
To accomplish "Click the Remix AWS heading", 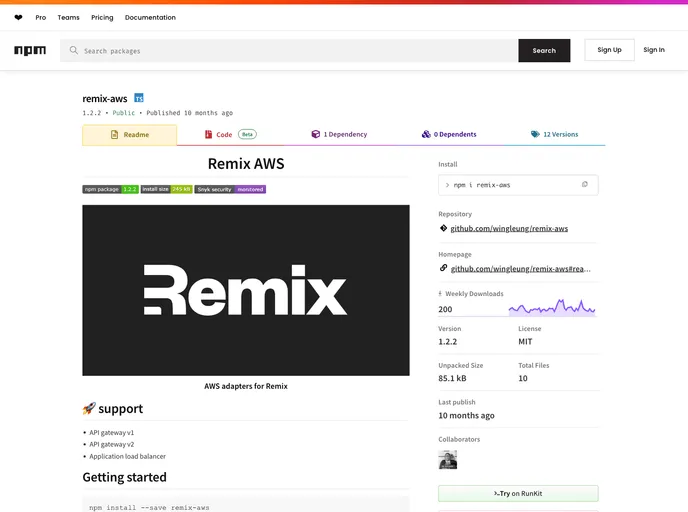I will point(246,164).
